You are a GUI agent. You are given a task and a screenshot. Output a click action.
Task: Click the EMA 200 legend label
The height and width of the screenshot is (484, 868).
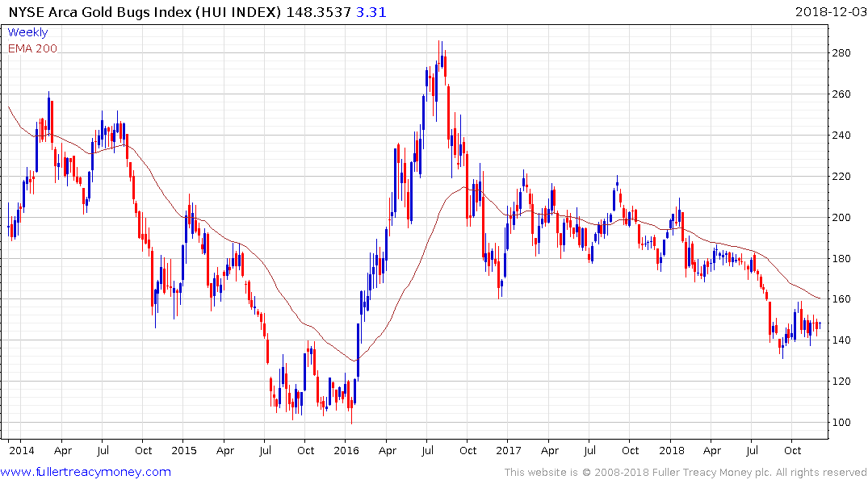pyautogui.click(x=32, y=48)
